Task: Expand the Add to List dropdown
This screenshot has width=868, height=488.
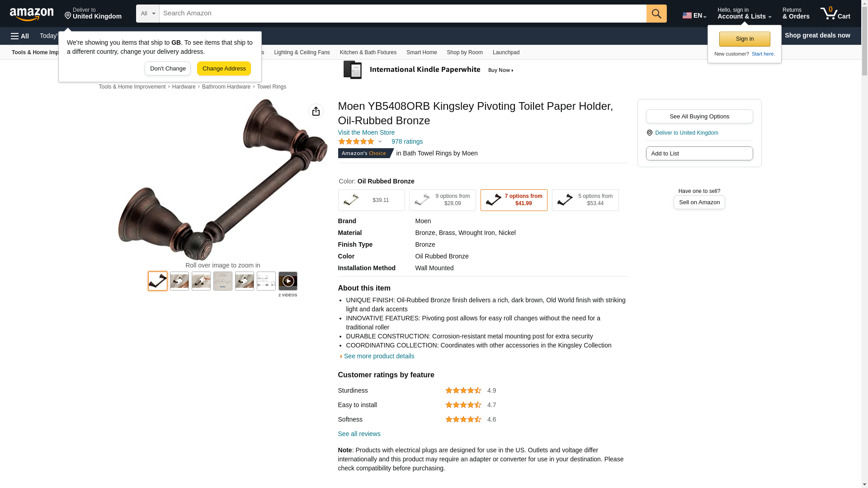Action: [x=699, y=154]
